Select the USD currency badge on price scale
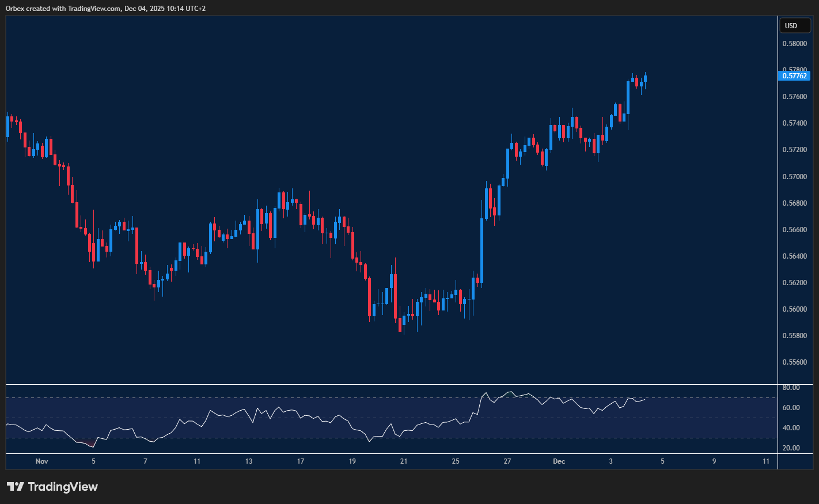The height and width of the screenshot is (504, 819). (x=795, y=25)
